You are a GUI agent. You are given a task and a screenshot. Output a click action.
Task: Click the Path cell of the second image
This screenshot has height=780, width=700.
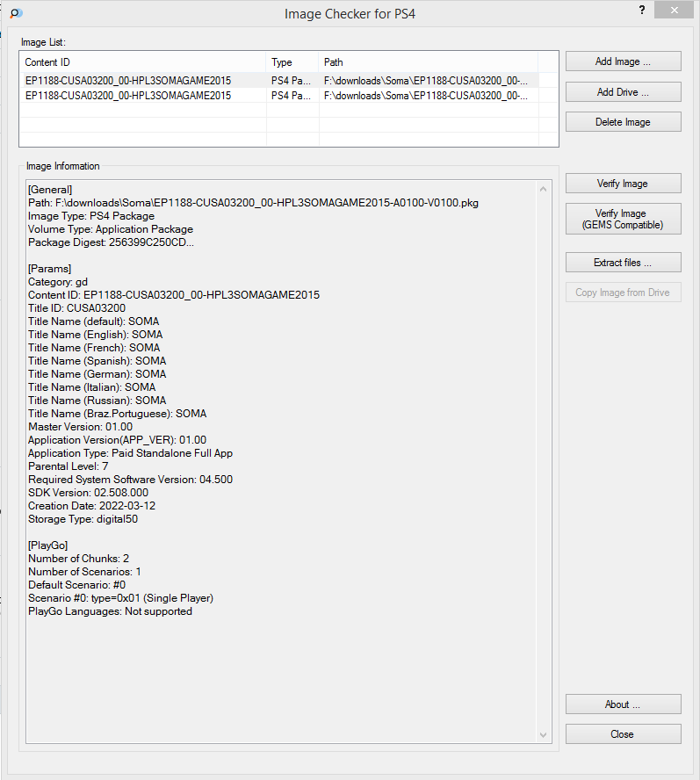click(x=429, y=96)
